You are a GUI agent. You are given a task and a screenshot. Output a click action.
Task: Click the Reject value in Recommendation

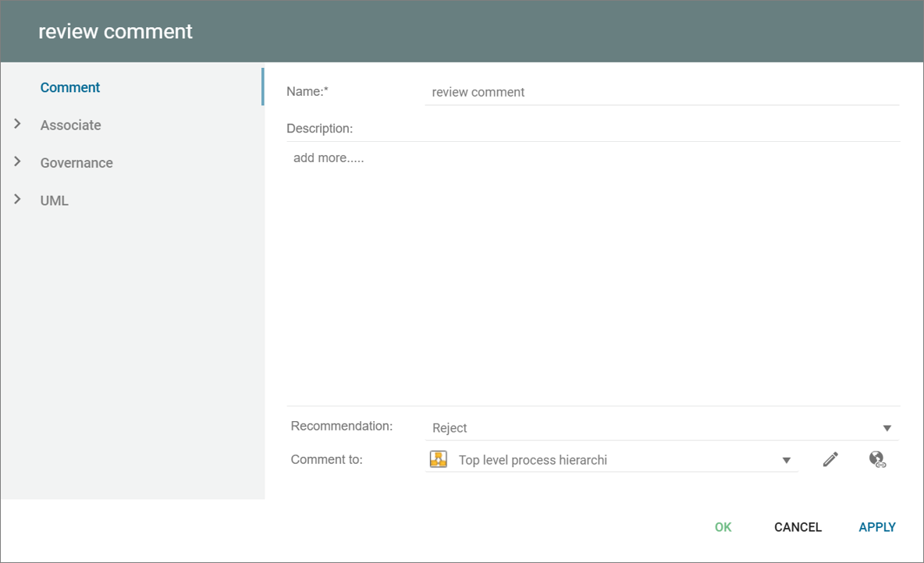pyautogui.click(x=450, y=428)
